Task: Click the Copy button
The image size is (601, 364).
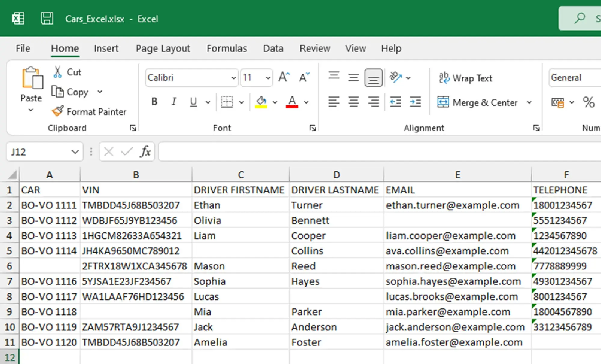Action: pyautogui.click(x=71, y=92)
